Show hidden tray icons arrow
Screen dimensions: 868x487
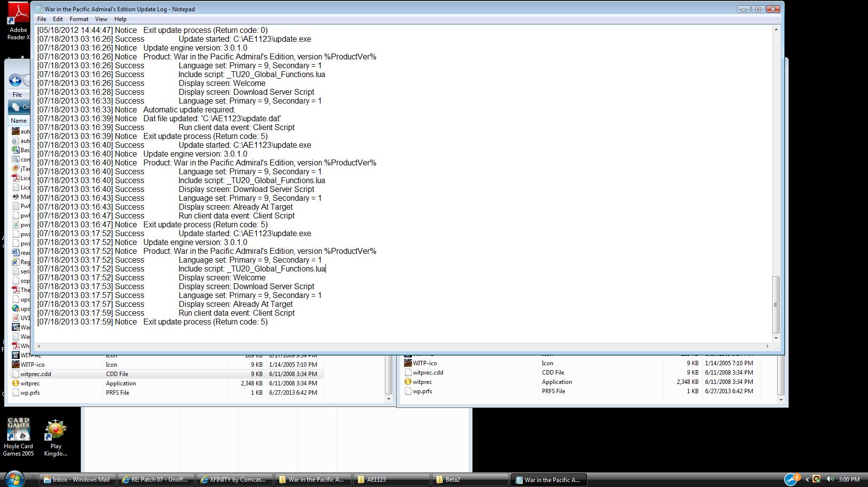pyautogui.click(x=807, y=480)
